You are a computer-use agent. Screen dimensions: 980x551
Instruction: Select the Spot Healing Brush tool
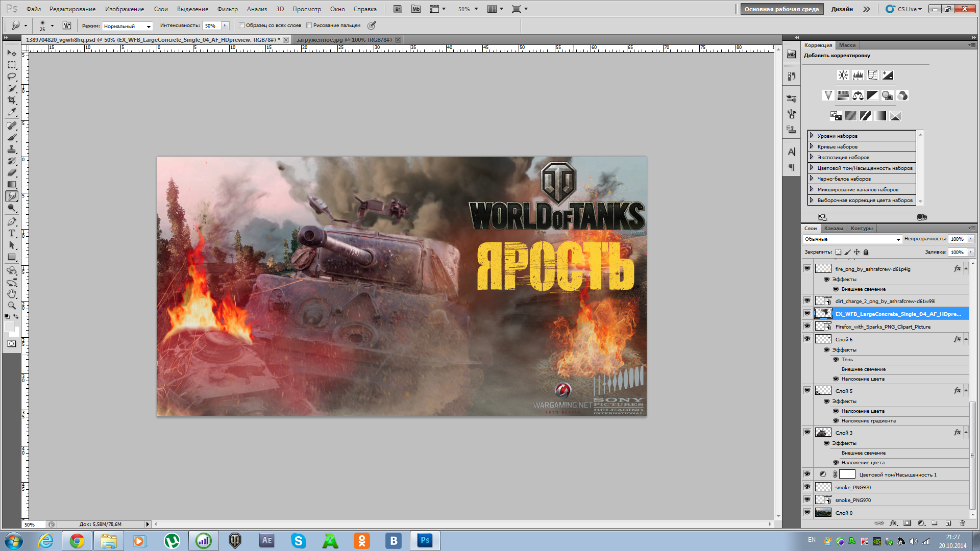(x=12, y=126)
